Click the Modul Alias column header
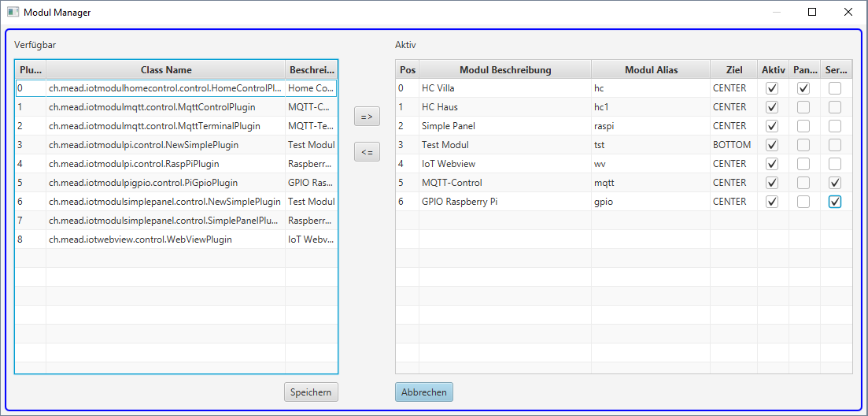The height and width of the screenshot is (416, 868). [x=650, y=70]
